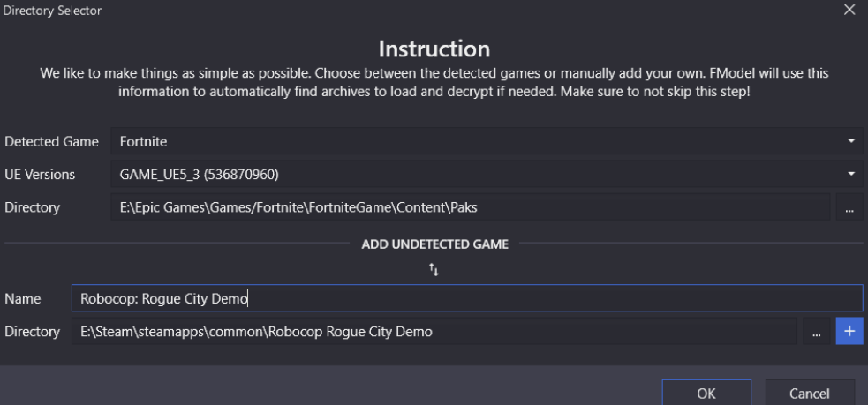Viewport: 868px width, 405px height.
Task: Click the swap arrows under Add Undetected Game
Action: [434, 270]
